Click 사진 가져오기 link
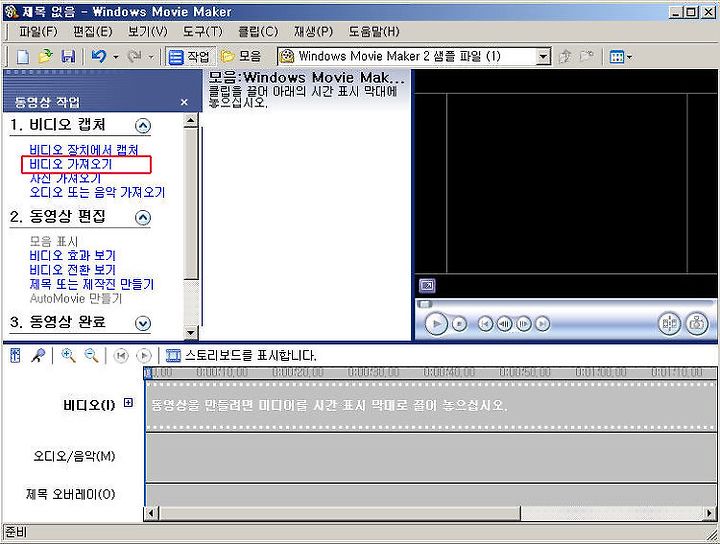 pos(65,178)
